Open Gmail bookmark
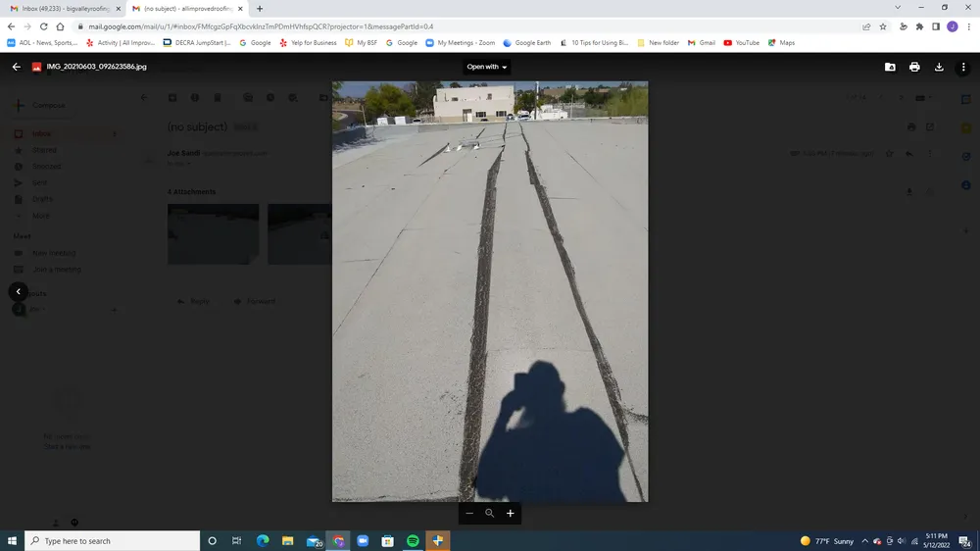Viewport: 980px width, 551px height. click(x=702, y=42)
